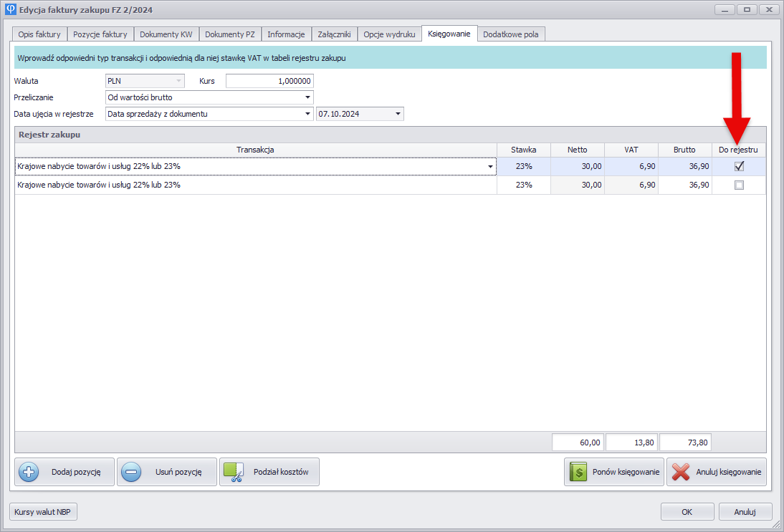This screenshot has height=532, width=784.
Task: Select the second row's 23% Stawka cell
Action: (x=524, y=185)
